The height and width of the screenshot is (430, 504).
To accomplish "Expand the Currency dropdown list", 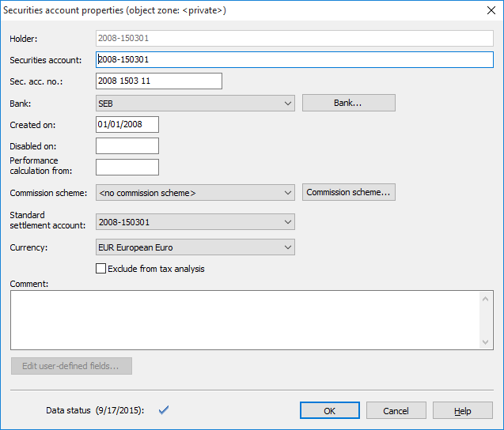I will click(x=195, y=247).
